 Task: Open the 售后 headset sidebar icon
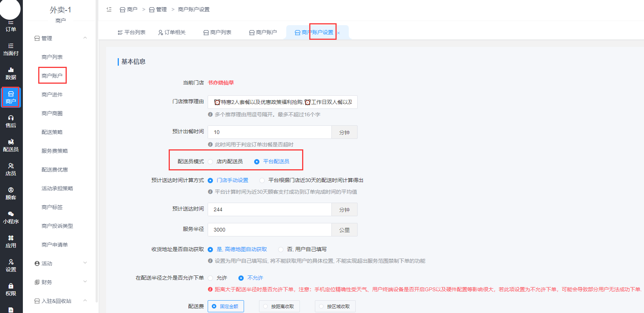11,122
